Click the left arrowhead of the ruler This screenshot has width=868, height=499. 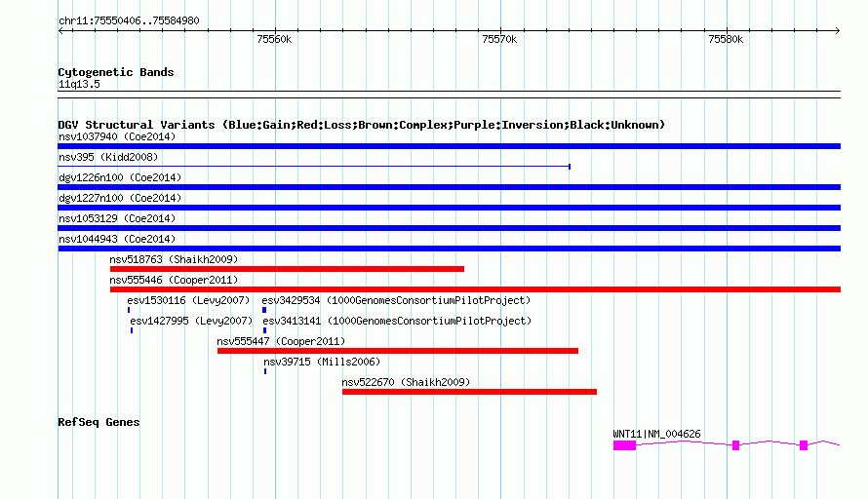click(x=60, y=30)
